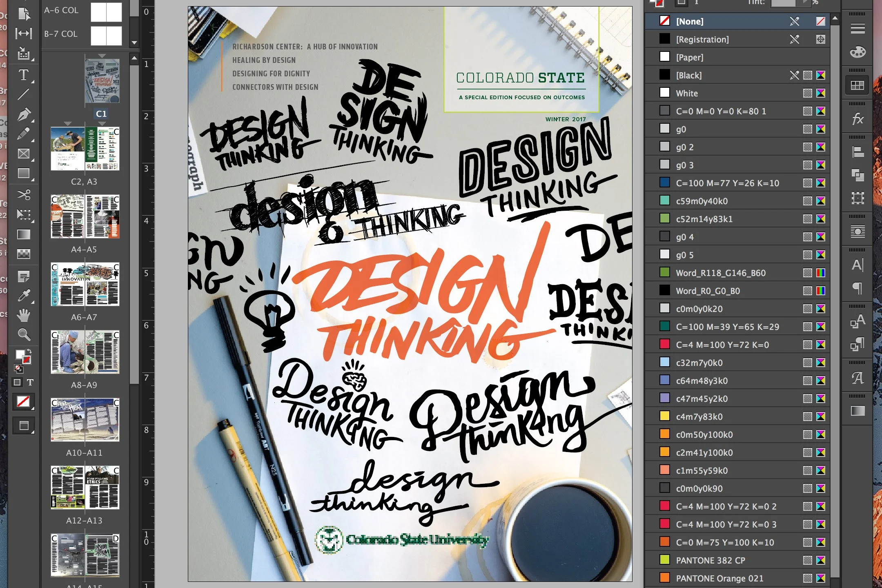This screenshot has width=882, height=588.
Task: Select the c59m0y40k0 teal swatch
Action: 737,201
